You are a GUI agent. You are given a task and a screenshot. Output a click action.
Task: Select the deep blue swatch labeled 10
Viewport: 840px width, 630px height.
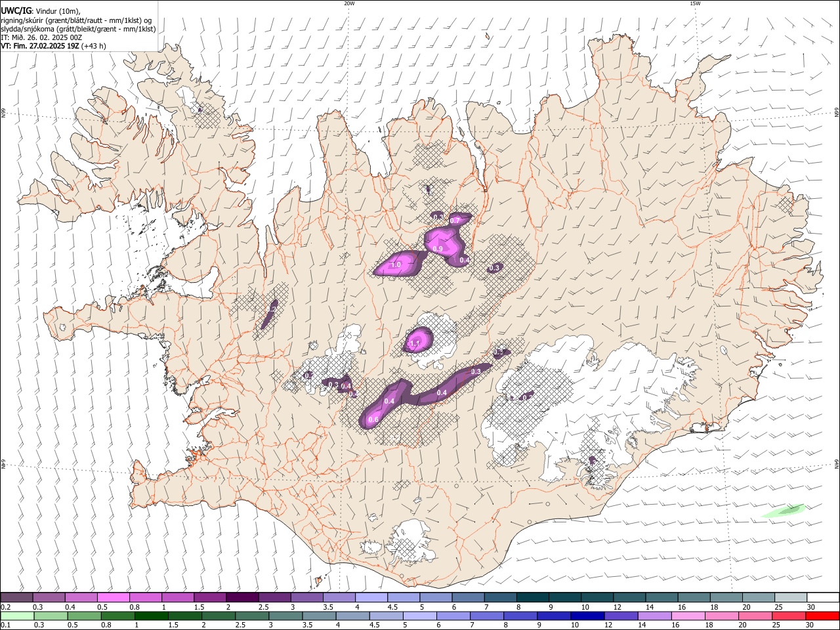coord(587,616)
